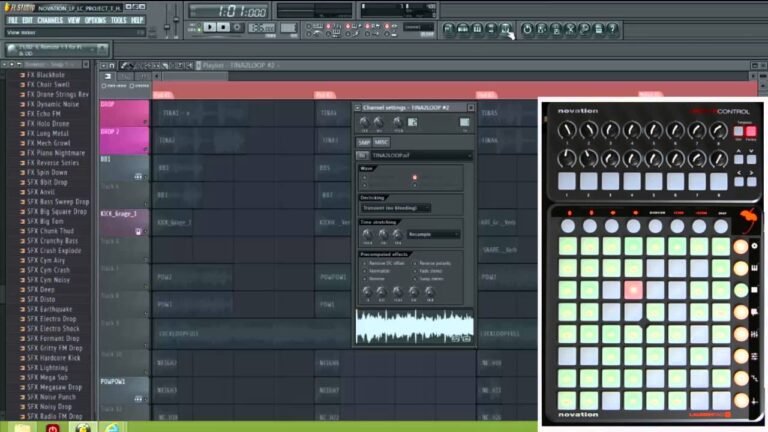
Task: Click the tempo display
Action: (261, 28)
